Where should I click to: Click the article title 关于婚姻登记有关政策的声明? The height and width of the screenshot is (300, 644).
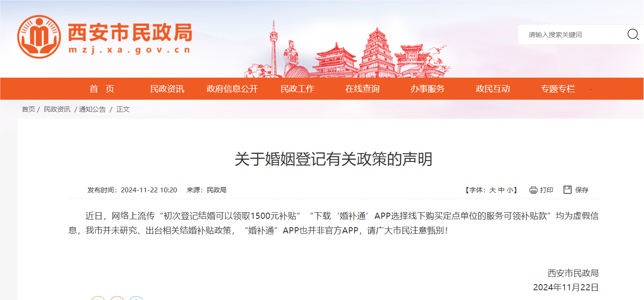point(333,159)
